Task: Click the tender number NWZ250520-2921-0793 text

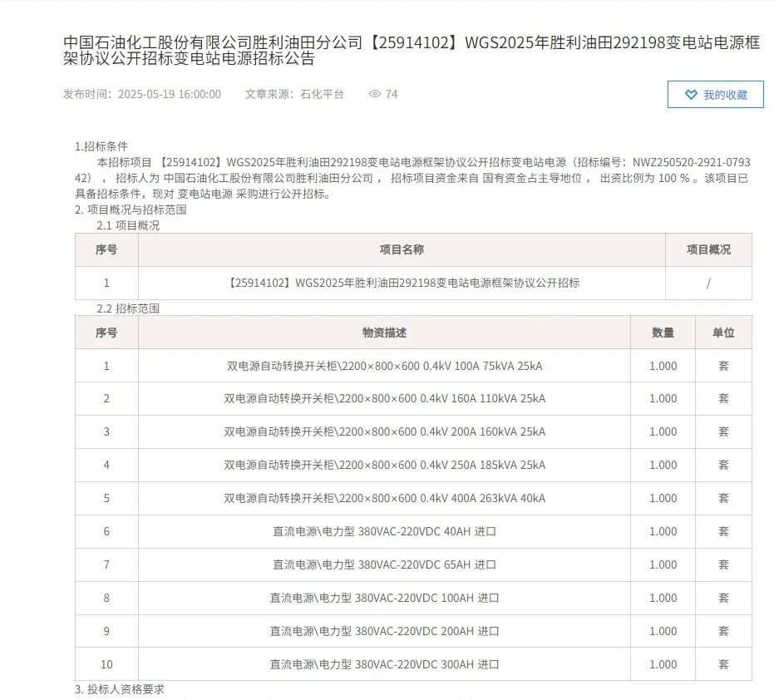Action: (691, 162)
